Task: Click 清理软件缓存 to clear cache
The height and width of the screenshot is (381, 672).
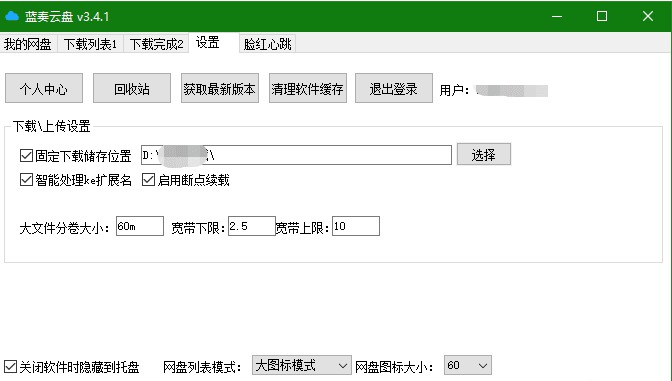Action: (307, 88)
